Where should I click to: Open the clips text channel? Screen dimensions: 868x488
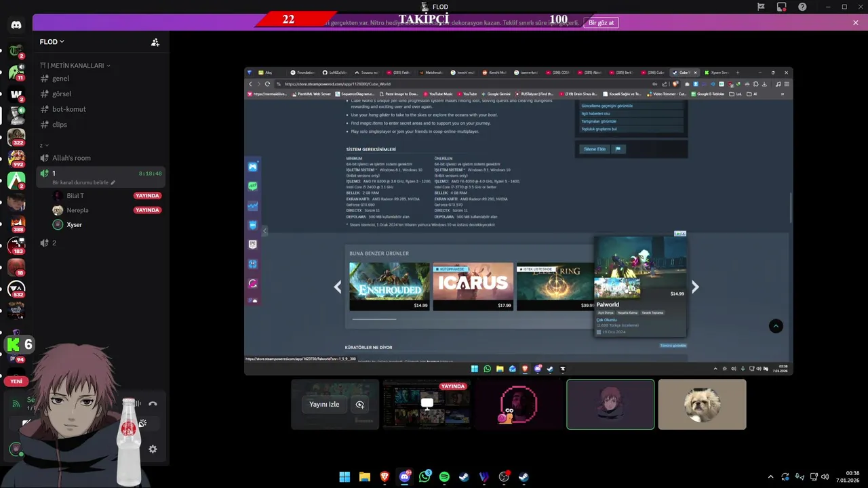[101, 125]
